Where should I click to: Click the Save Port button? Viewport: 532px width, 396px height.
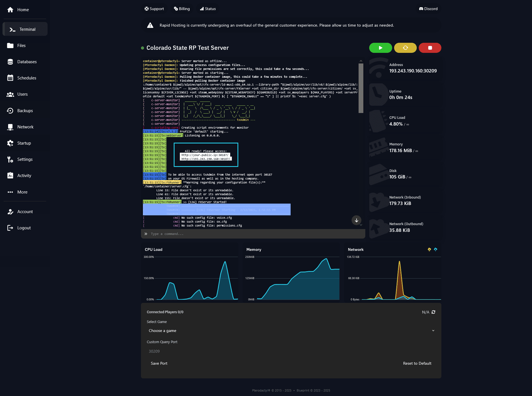(x=159, y=363)
